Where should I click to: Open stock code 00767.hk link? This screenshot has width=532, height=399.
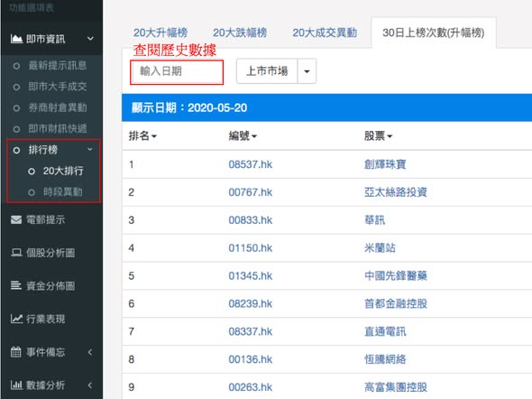[251, 192]
